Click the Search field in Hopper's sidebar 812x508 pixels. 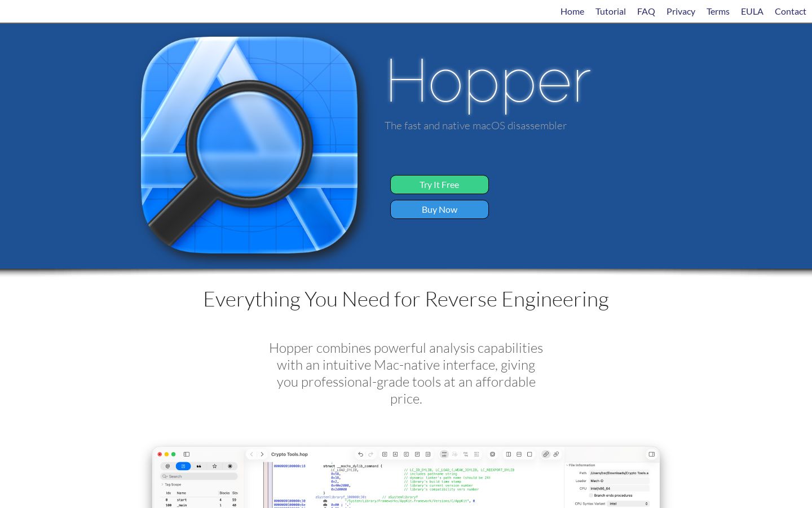pyautogui.click(x=199, y=476)
